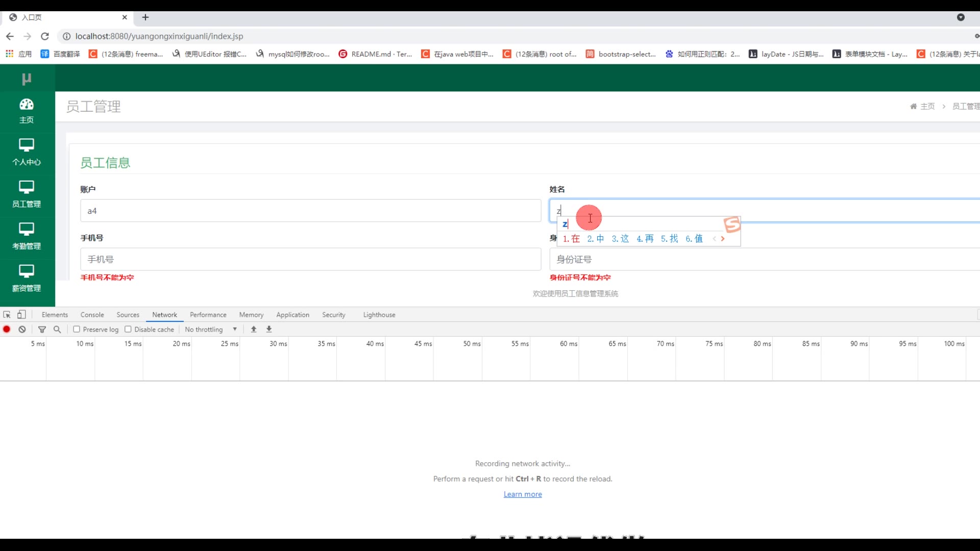Click the Learn more link
The width and height of the screenshot is (980, 551).
point(523,494)
